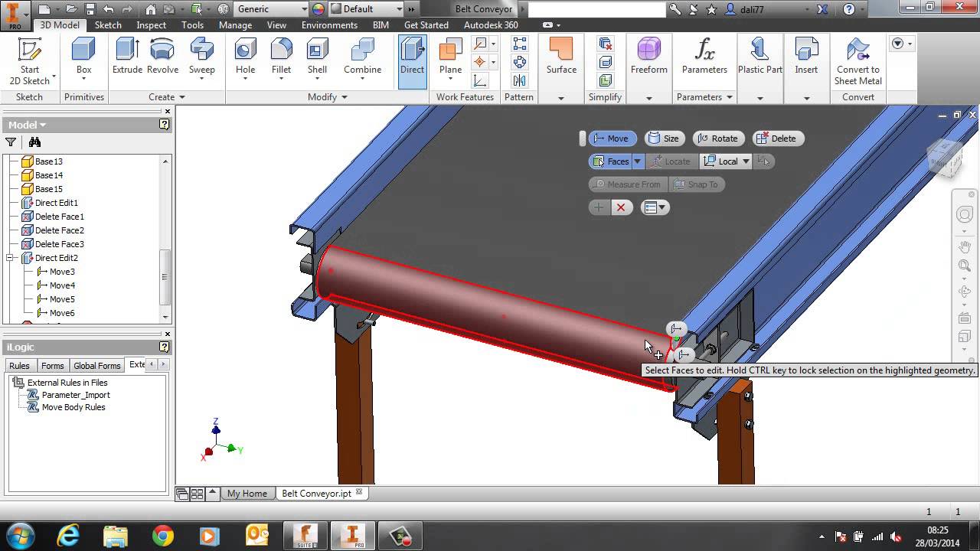Viewport: 980px width, 551px height.
Task: Open the Tools ribbon tab
Action: point(192,25)
